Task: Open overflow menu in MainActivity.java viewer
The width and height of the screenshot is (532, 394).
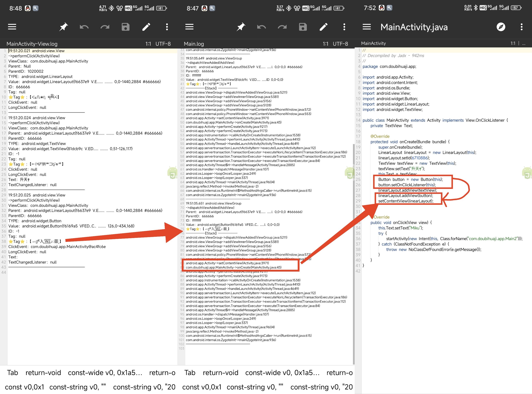Action: point(521,27)
